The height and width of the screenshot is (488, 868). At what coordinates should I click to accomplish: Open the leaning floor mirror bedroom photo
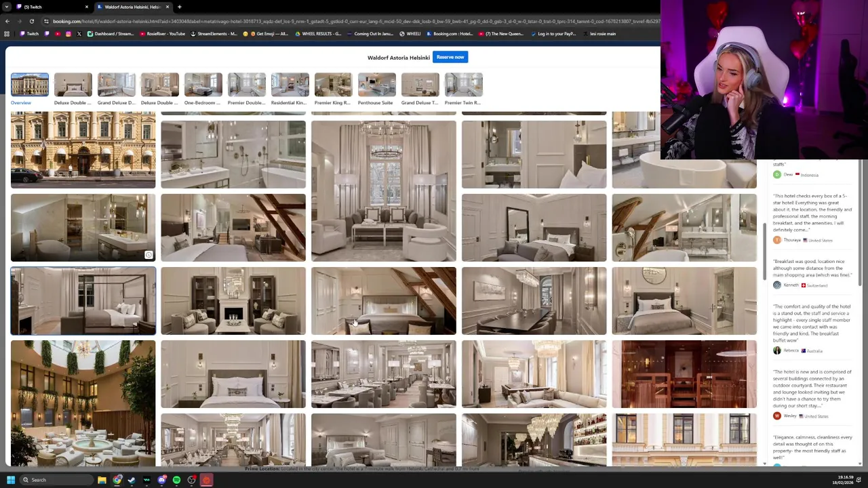534,228
